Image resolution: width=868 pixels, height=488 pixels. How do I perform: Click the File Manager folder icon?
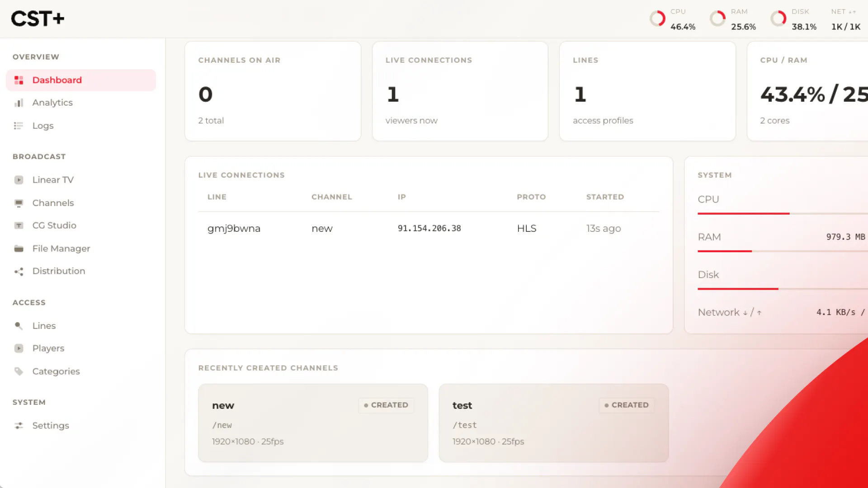pyautogui.click(x=19, y=249)
